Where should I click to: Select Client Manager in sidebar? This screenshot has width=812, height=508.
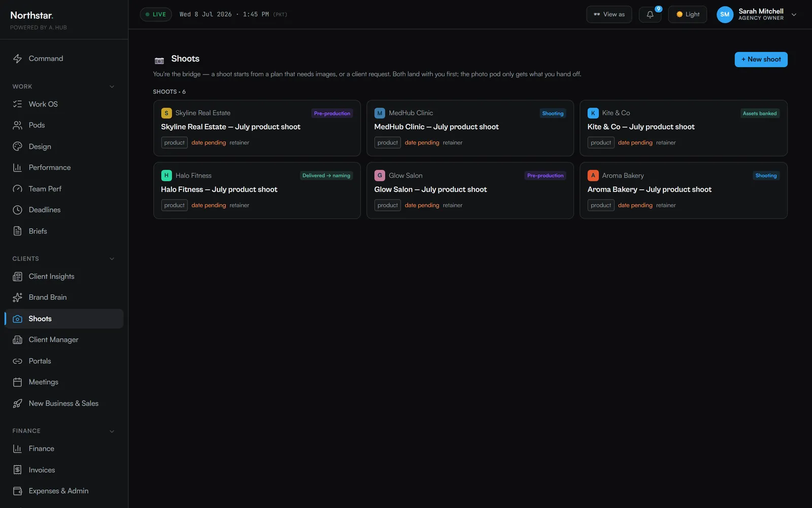pyautogui.click(x=64, y=340)
